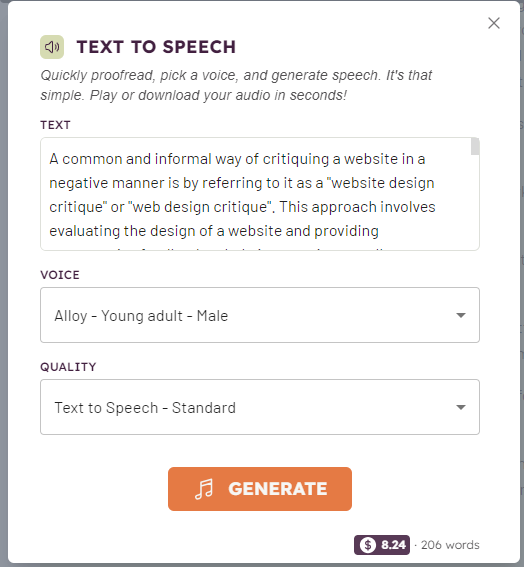Click the dollar coin credit icon
524x567 pixels.
(368, 545)
